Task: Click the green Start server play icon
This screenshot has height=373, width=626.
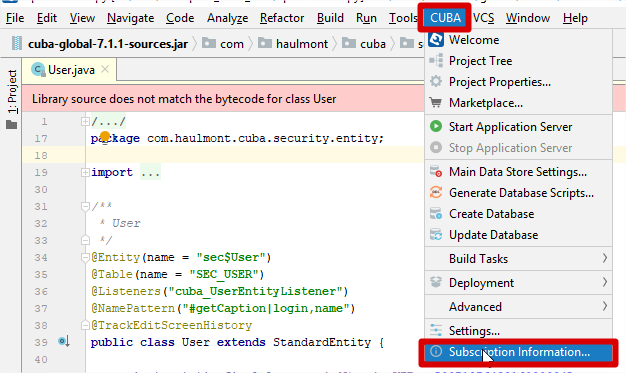Action: (436, 127)
